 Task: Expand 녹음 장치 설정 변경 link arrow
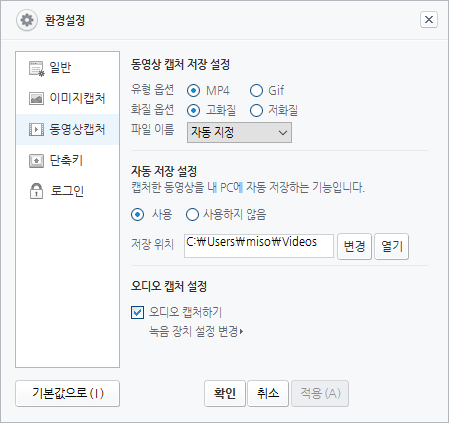click(x=241, y=332)
